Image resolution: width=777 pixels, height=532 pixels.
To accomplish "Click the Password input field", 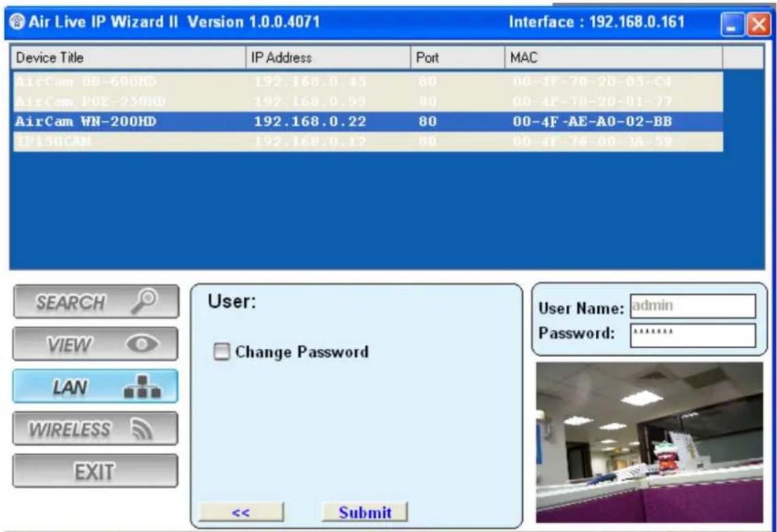I will (x=693, y=335).
